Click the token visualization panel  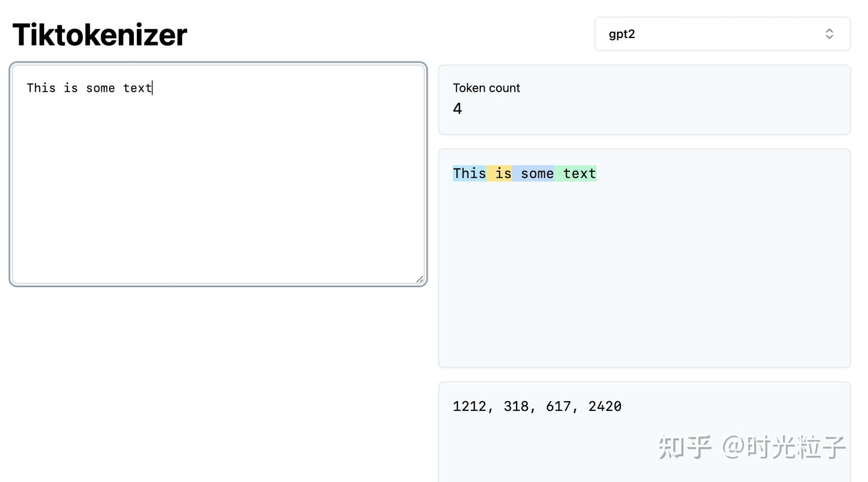point(644,271)
